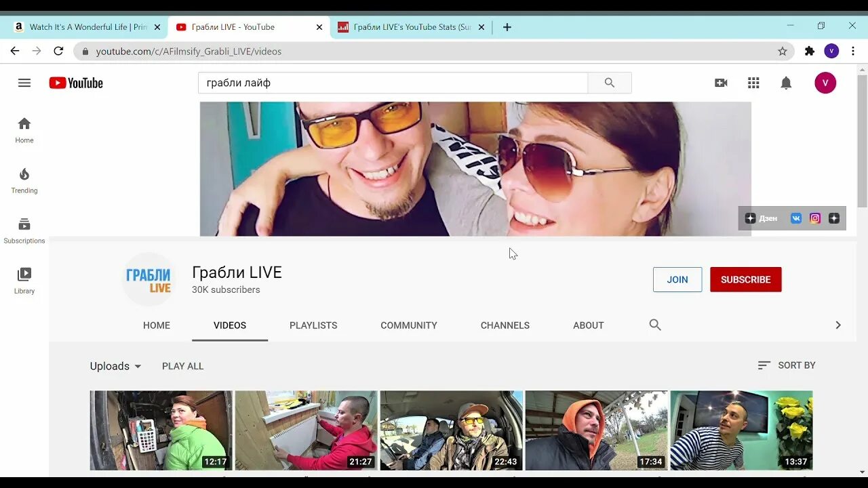Screen dimensions: 868x488
Task: Select the Videos channel tab
Action: point(230,325)
